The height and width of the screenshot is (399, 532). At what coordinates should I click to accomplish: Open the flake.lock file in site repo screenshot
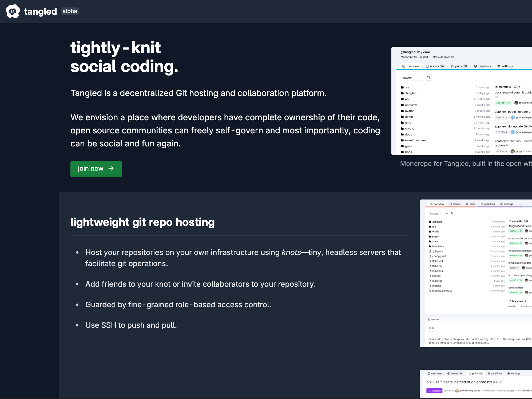point(436,261)
